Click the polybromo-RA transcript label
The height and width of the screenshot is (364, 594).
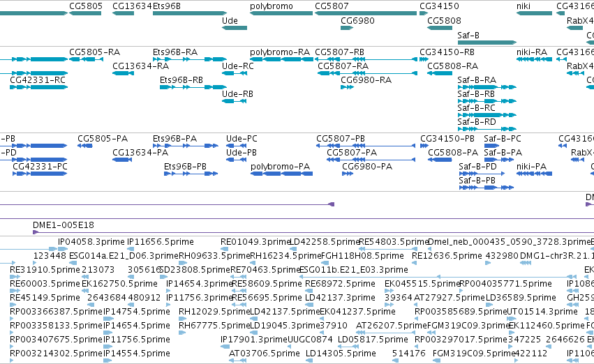point(280,52)
